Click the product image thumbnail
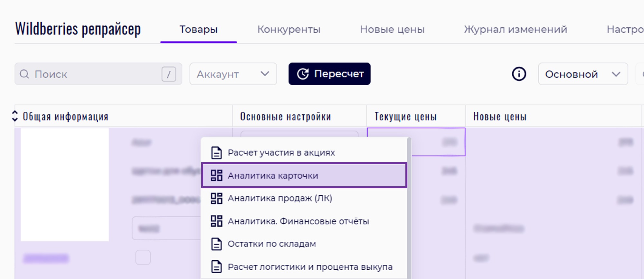Screen dimensions: 644x279 [x=65, y=185]
